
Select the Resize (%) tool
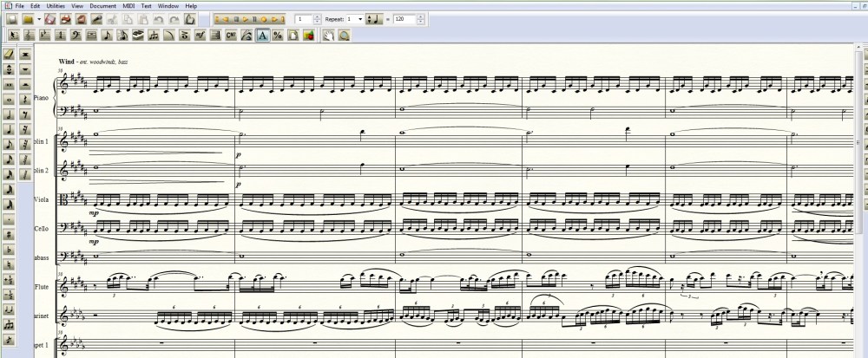[x=278, y=35]
